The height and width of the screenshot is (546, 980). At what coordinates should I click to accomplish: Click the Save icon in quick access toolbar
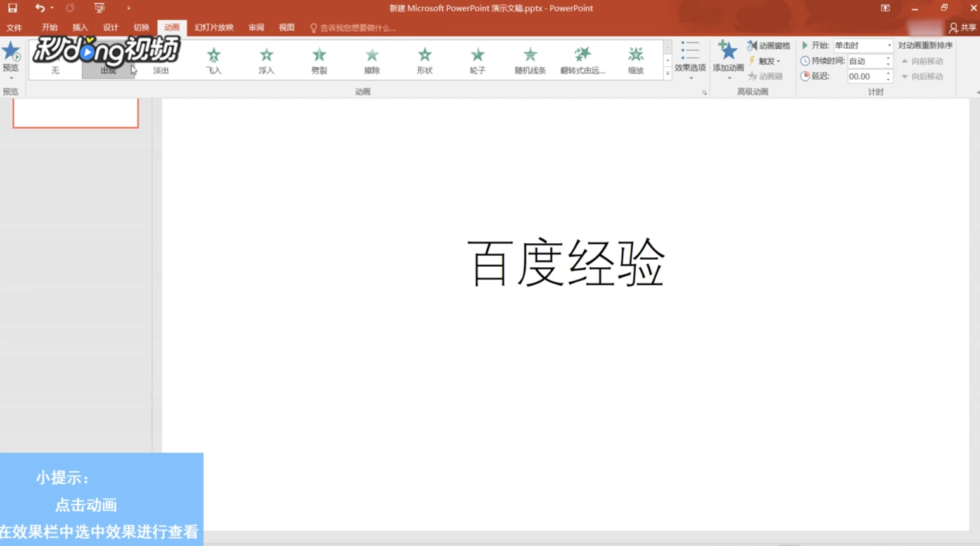point(12,8)
